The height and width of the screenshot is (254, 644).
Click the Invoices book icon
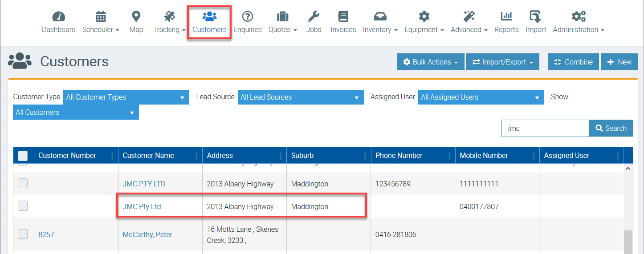click(x=343, y=17)
